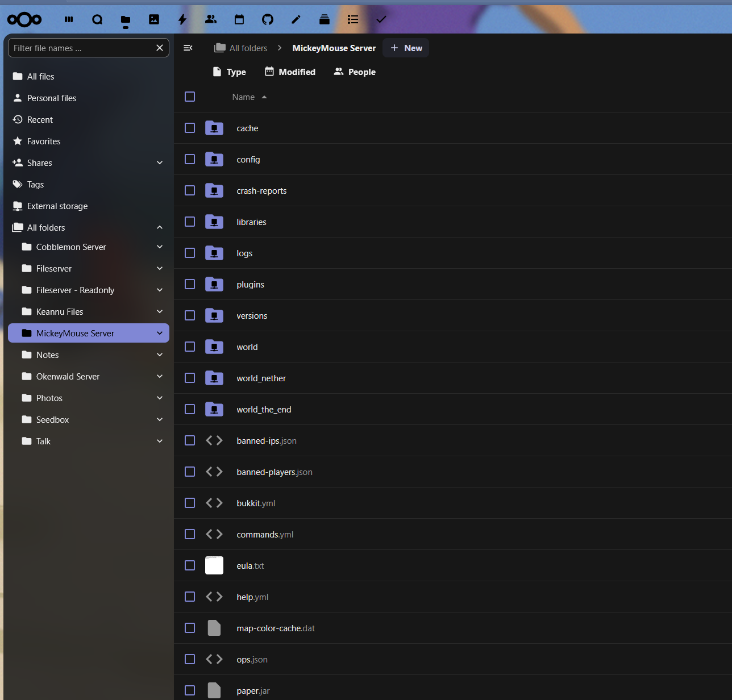Click the New button
This screenshot has width=732, height=700.
pos(406,48)
